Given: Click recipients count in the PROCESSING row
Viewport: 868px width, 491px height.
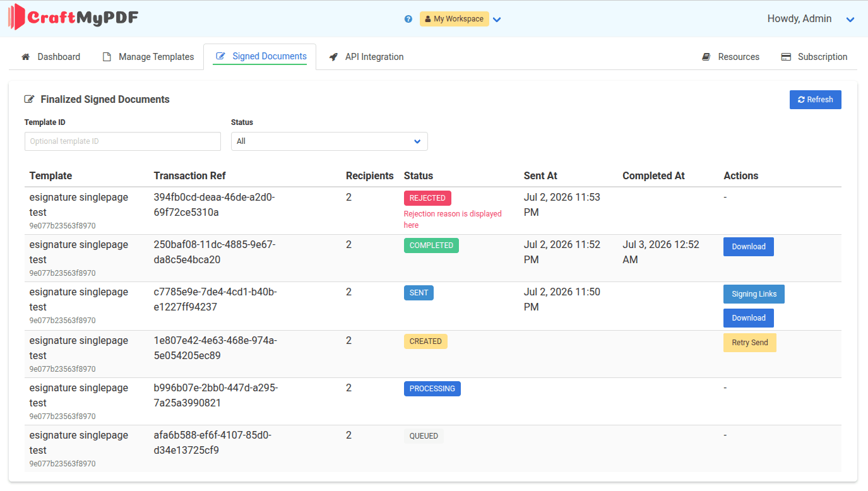Looking at the screenshot, I should coord(348,387).
